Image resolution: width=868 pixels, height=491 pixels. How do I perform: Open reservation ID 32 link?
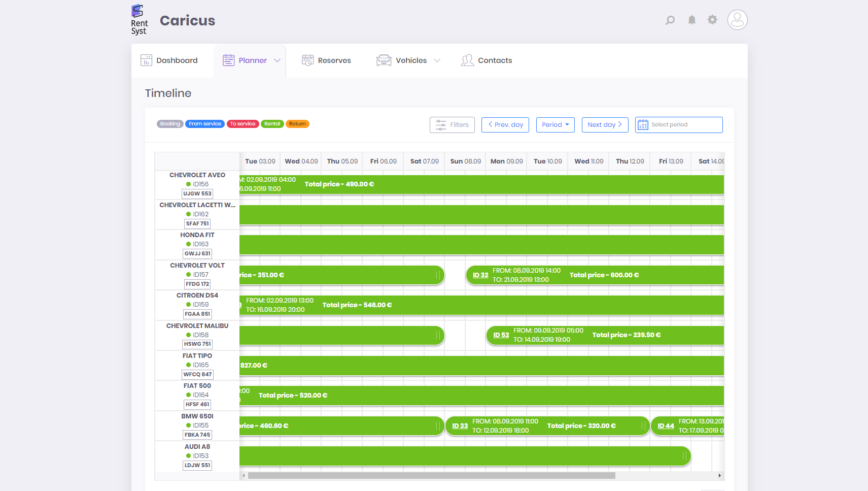[x=480, y=275]
